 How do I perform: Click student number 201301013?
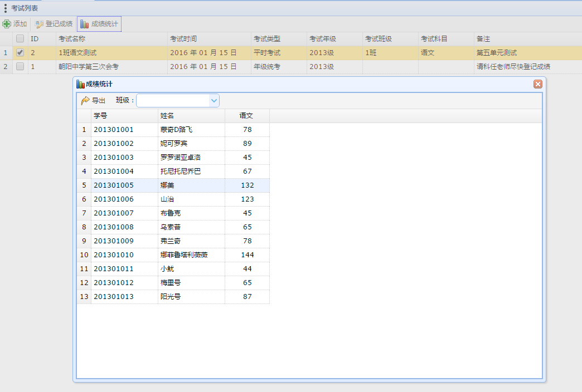click(114, 296)
